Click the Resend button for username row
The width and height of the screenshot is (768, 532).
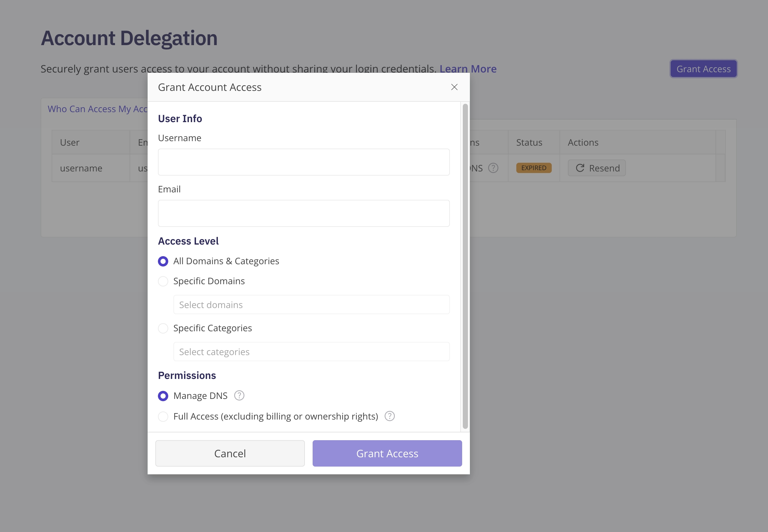(x=597, y=168)
